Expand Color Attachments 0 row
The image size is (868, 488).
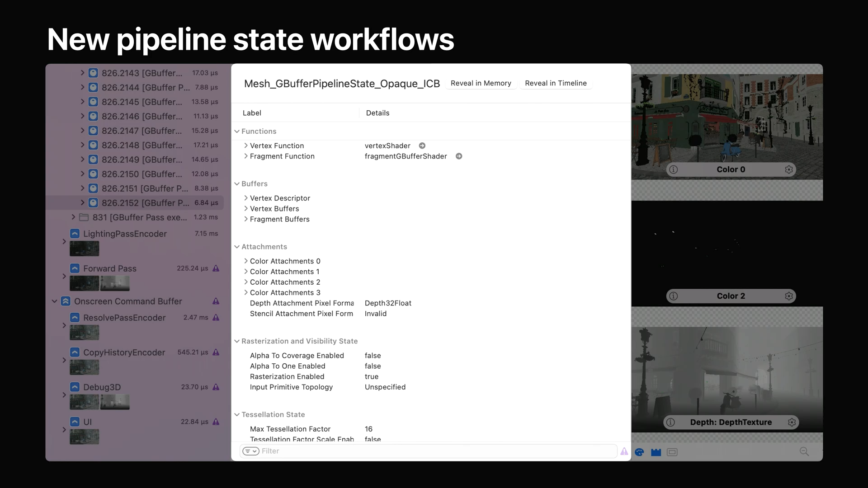click(246, 261)
